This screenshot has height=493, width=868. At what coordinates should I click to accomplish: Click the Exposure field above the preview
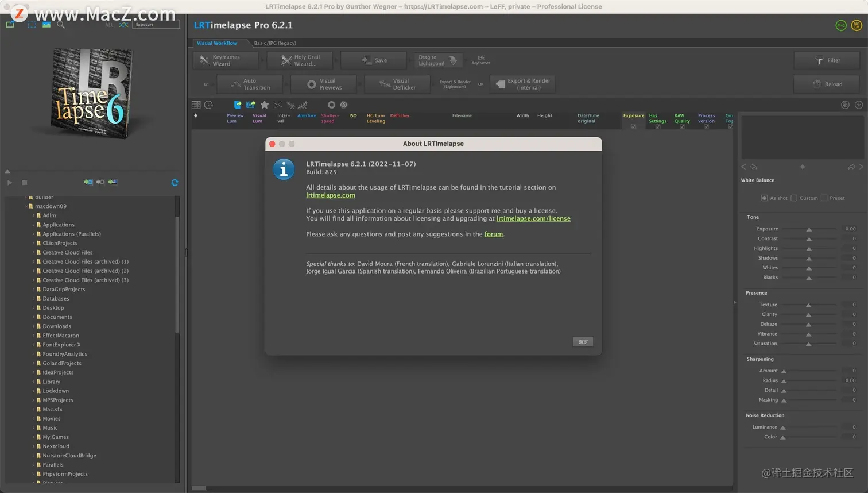click(x=156, y=25)
